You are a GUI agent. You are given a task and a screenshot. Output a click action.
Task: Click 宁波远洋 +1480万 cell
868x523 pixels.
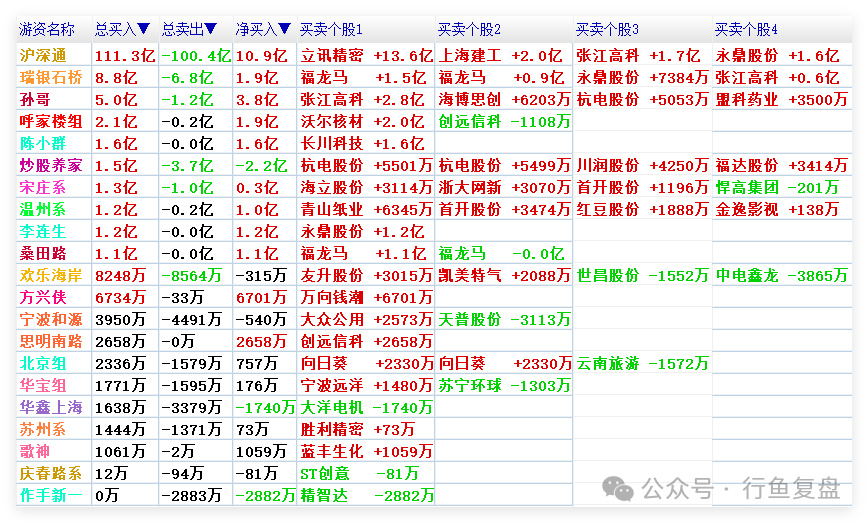click(x=366, y=385)
